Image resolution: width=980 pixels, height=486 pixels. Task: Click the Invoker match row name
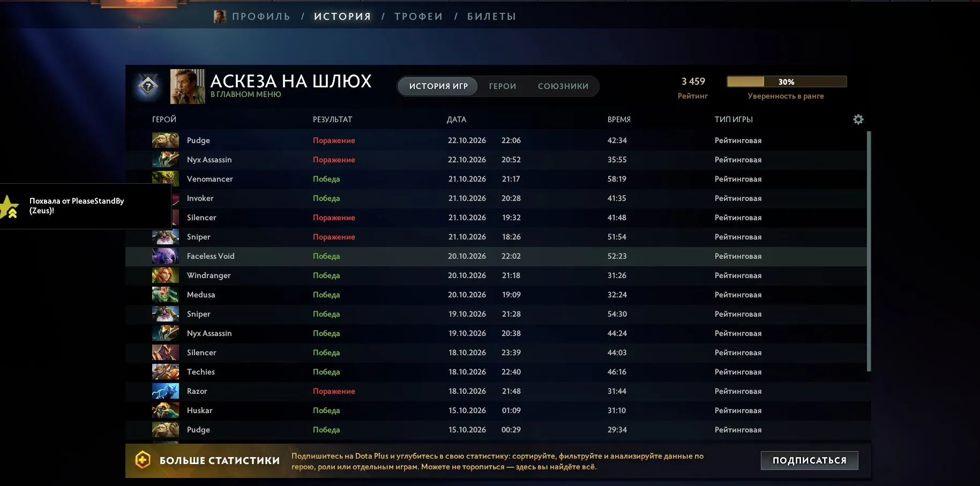pyautogui.click(x=200, y=198)
